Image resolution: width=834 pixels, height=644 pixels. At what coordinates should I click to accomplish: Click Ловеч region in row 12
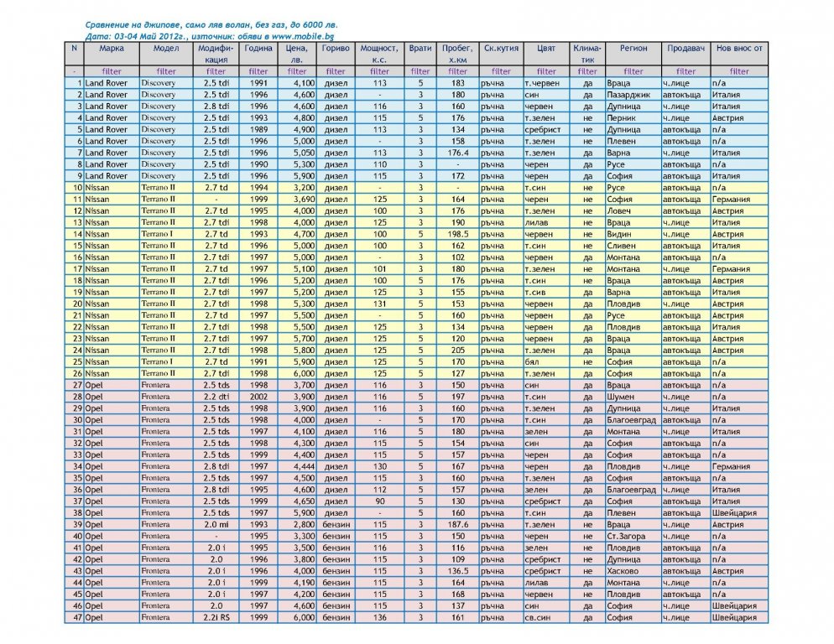tap(619, 211)
